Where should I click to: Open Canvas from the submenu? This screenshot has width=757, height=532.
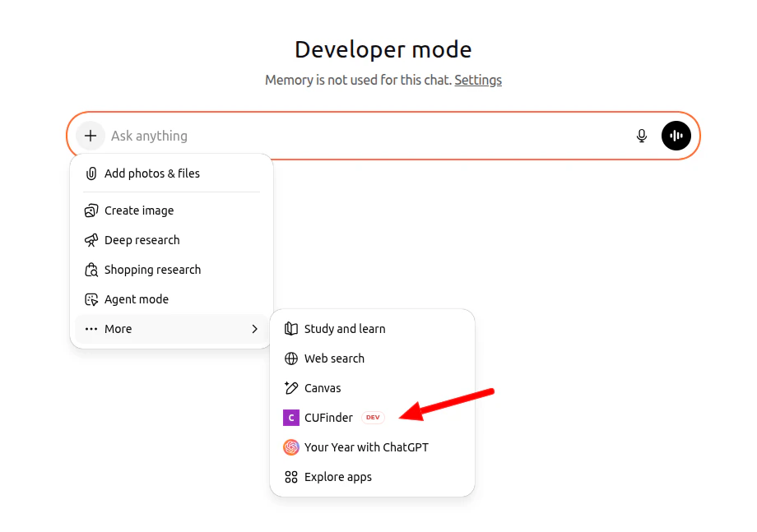[372, 388]
